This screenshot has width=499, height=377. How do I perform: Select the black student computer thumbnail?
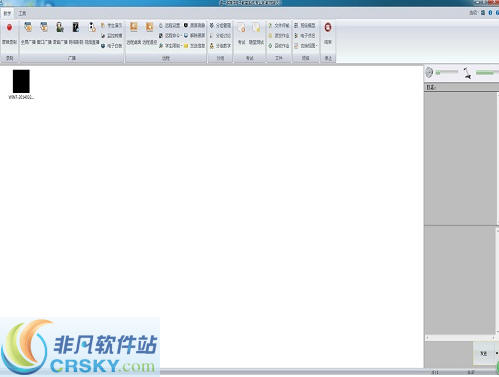point(21,81)
